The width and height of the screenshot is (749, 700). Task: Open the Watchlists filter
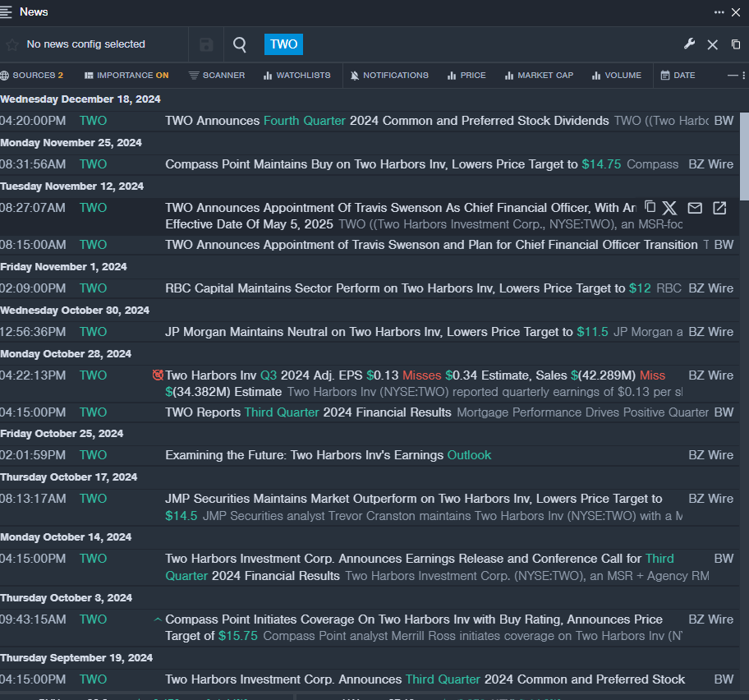pos(296,76)
